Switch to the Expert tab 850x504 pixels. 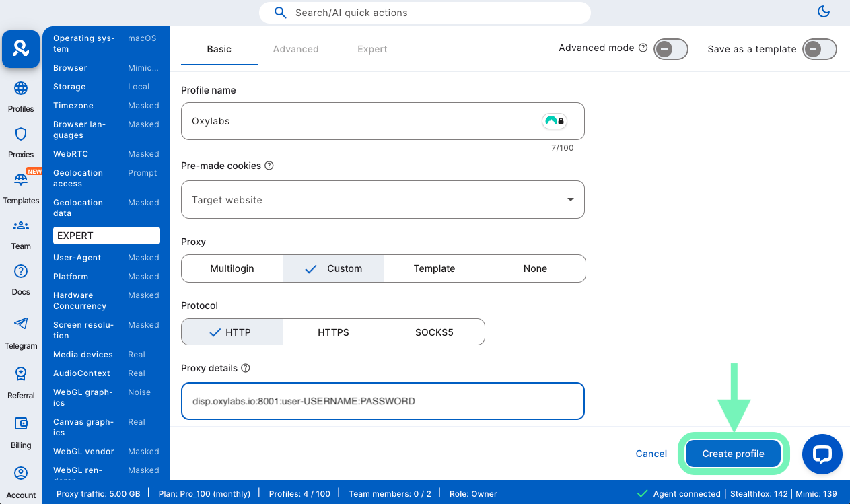pos(372,49)
